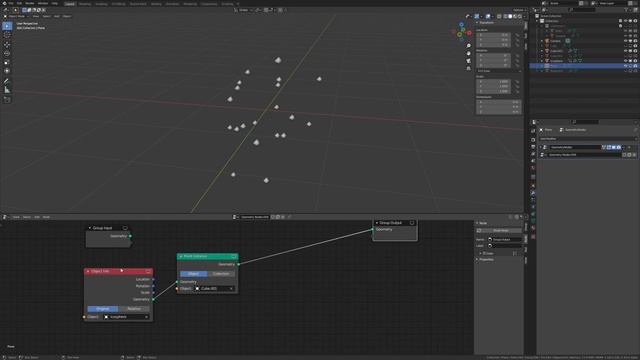Click the outliner search field
The image size is (640, 360).
tap(582, 10)
